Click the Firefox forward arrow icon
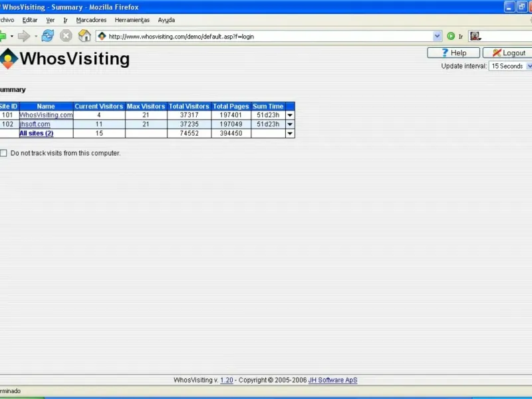 24,36
